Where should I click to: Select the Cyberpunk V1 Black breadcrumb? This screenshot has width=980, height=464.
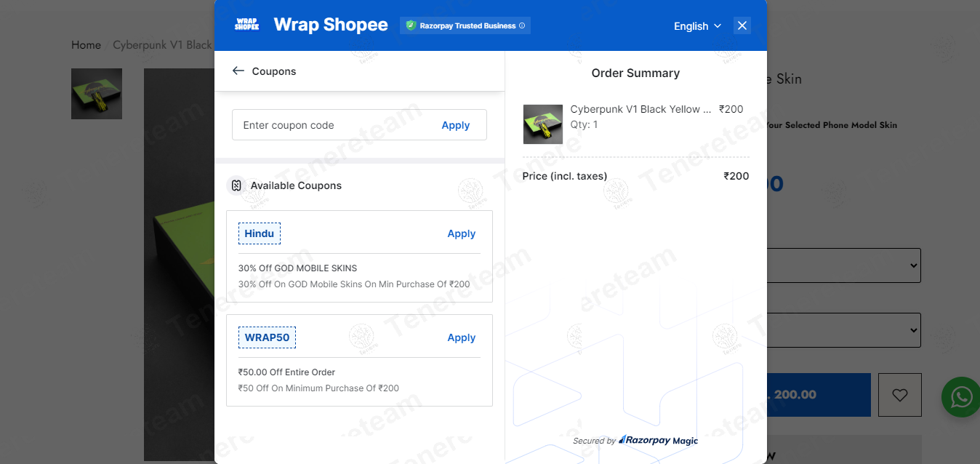[161, 44]
